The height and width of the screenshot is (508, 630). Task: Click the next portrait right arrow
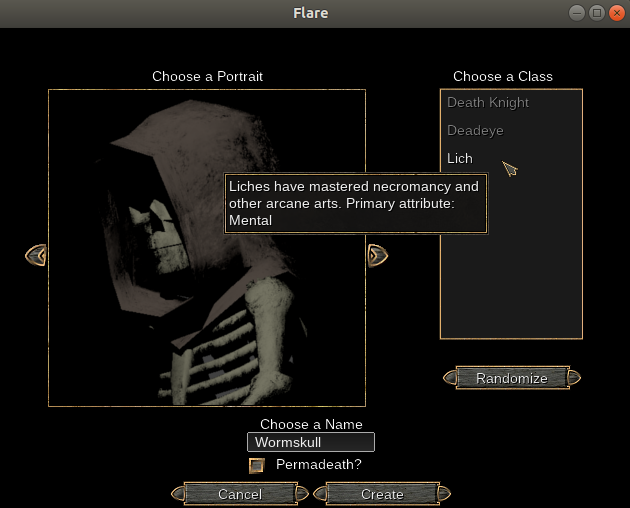pyautogui.click(x=377, y=256)
